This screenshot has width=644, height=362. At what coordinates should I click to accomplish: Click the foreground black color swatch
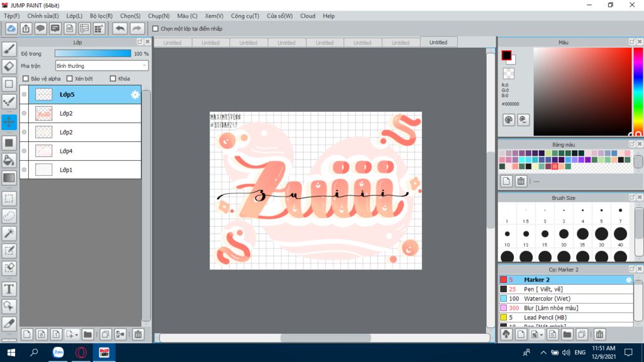[x=506, y=55]
